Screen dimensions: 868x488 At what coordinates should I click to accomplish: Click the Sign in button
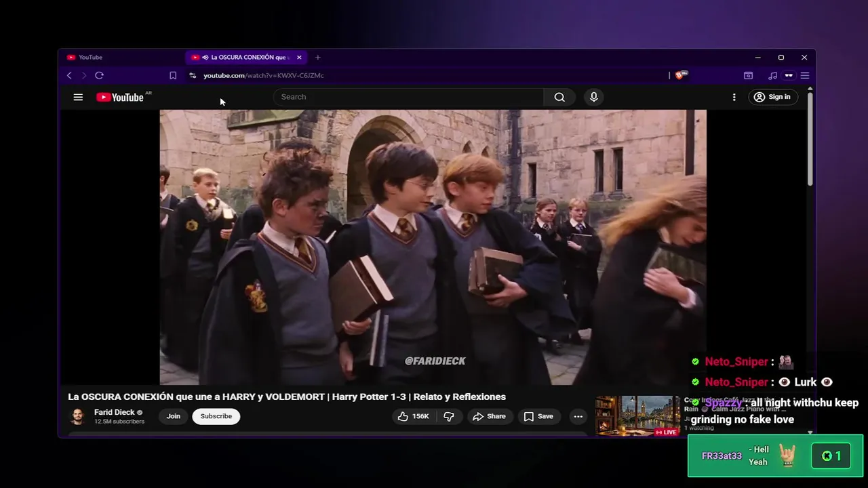772,97
